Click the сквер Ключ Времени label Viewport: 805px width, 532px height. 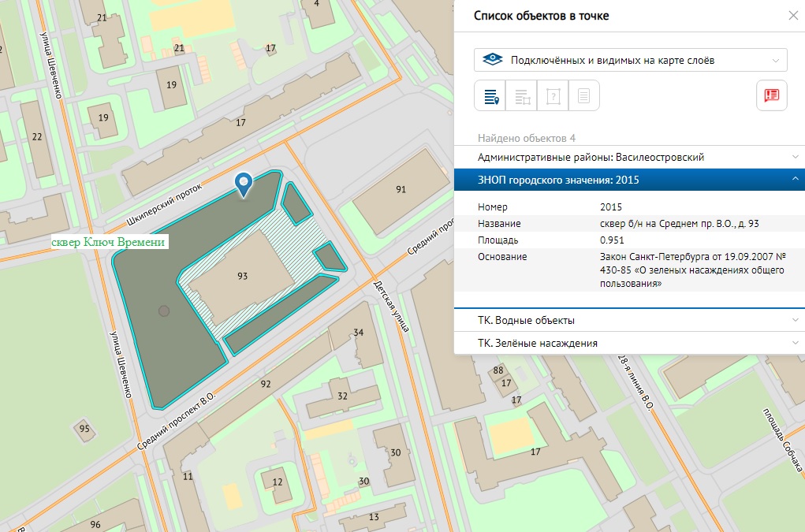[x=108, y=243]
